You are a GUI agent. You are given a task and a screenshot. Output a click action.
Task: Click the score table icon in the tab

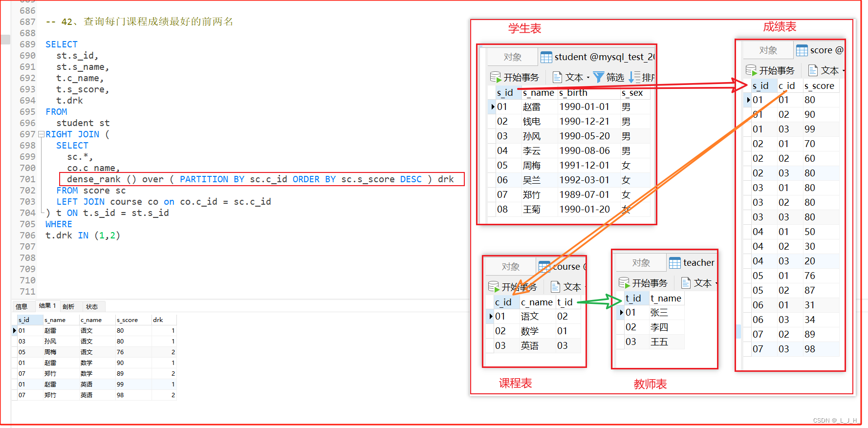tap(802, 50)
